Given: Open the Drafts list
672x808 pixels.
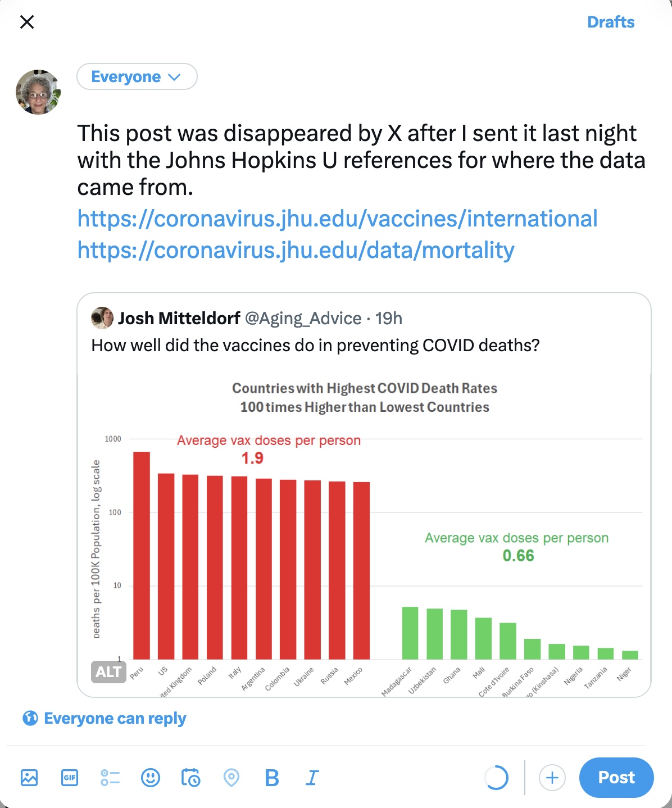Looking at the screenshot, I should point(610,22).
